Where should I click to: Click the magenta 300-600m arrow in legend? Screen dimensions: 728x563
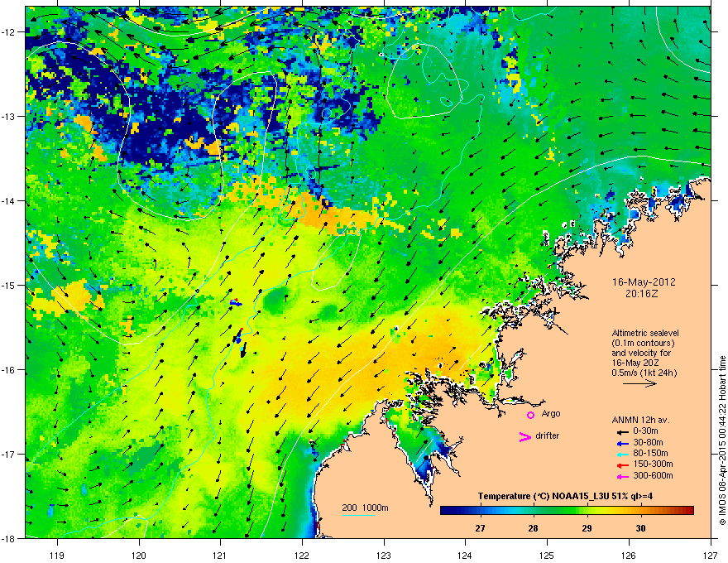(623, 476)
